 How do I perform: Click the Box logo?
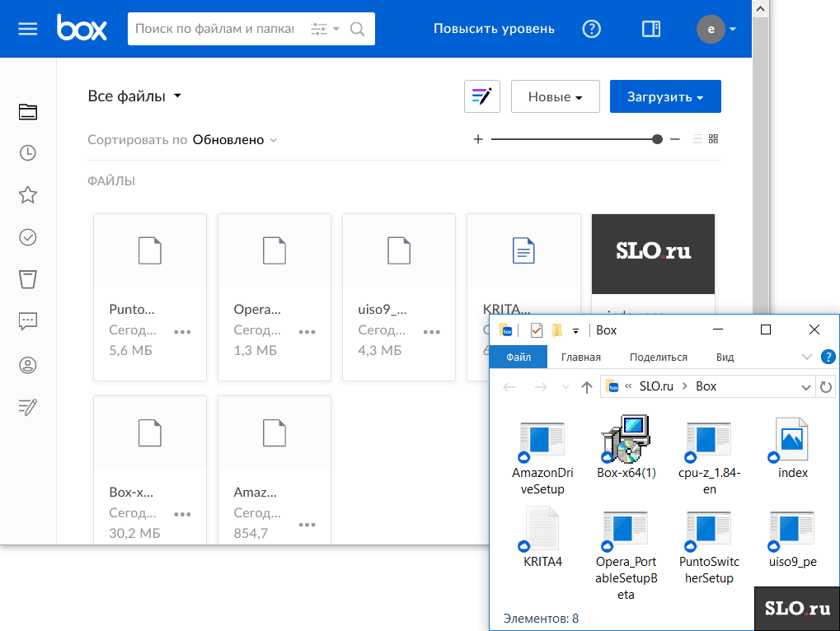(82, 28)
